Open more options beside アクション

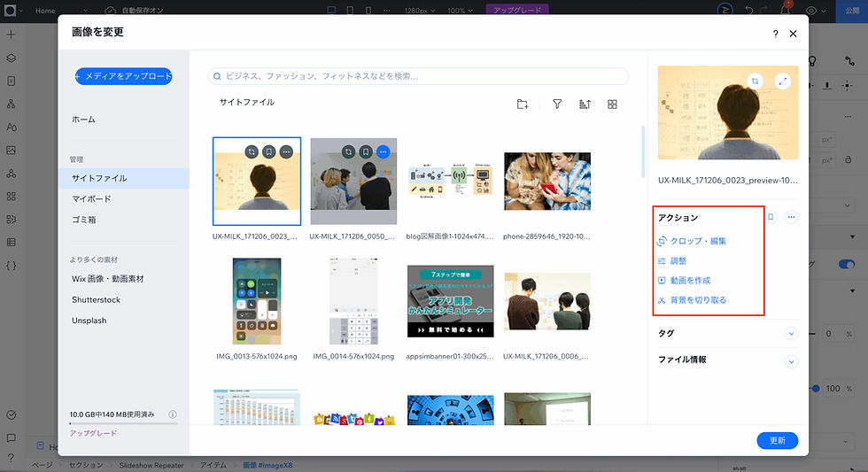[x=791, y=218]
